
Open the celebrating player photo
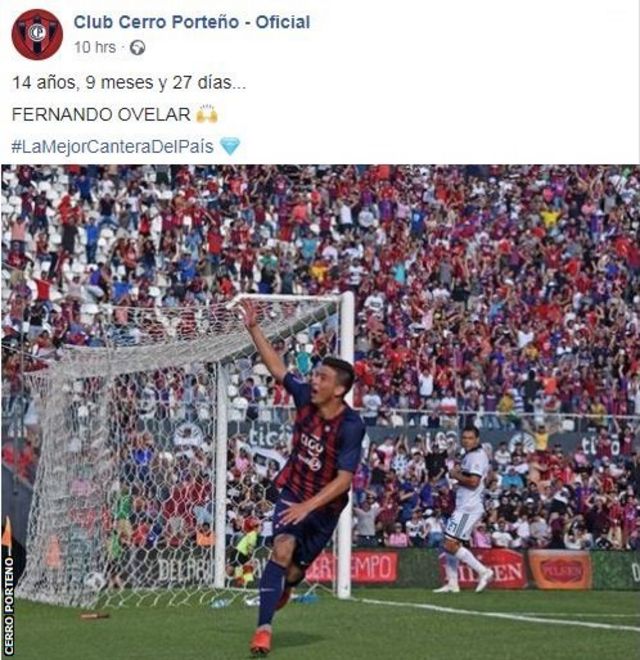pyautogui.click(x=320, y=412)
